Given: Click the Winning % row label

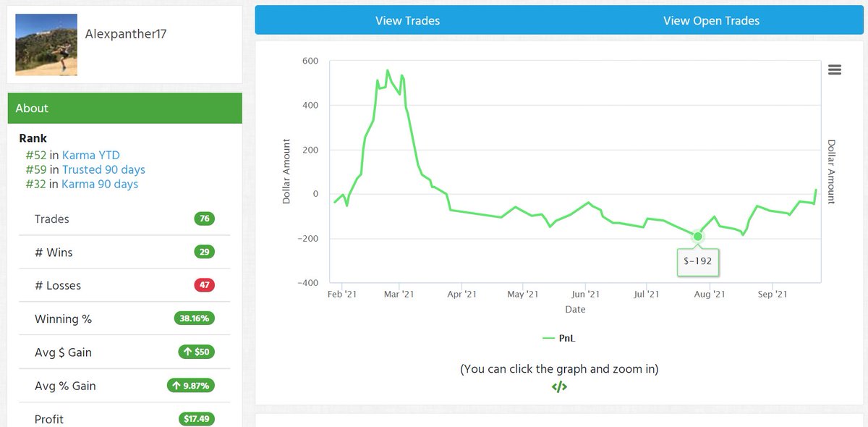Looking at the screenshot, I should (x=63, y=318).
